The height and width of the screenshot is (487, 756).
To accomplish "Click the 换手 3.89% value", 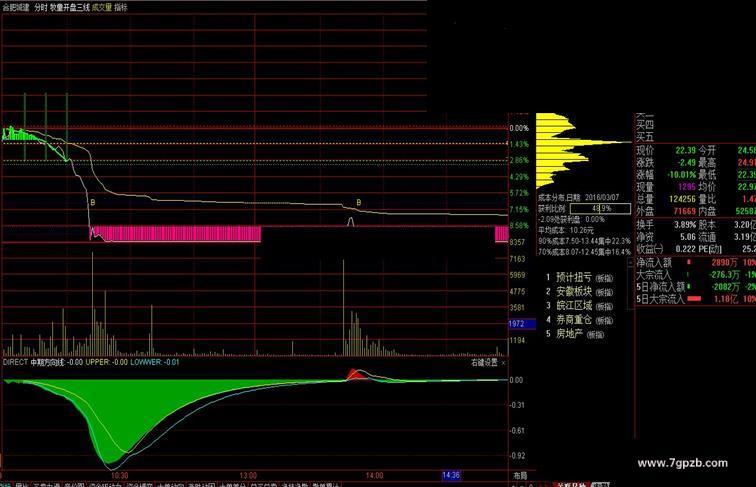I will click(685, 225).
